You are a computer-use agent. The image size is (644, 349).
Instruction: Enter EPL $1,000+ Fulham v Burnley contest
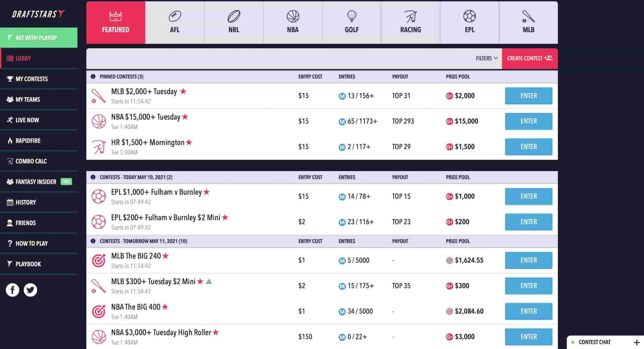click(x=528, y=196)
